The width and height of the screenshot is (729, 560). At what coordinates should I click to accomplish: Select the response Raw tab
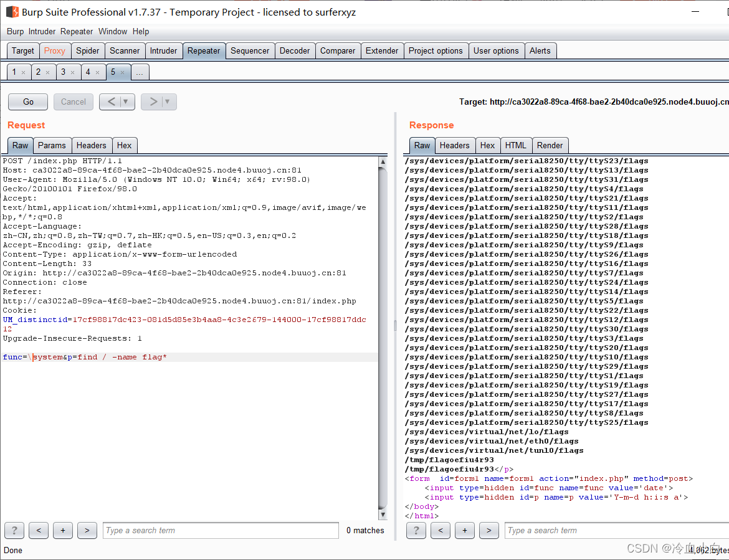(x=422, y=146)
